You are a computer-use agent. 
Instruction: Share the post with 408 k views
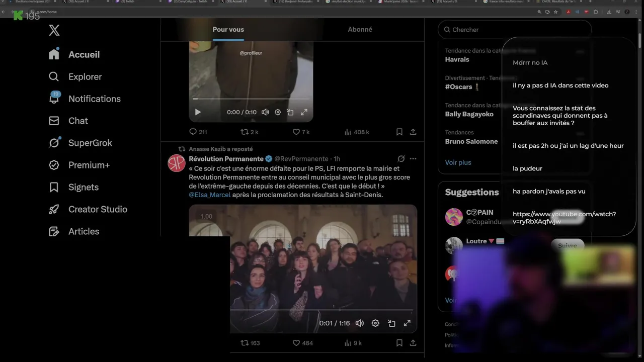click(x=413, y=132)
